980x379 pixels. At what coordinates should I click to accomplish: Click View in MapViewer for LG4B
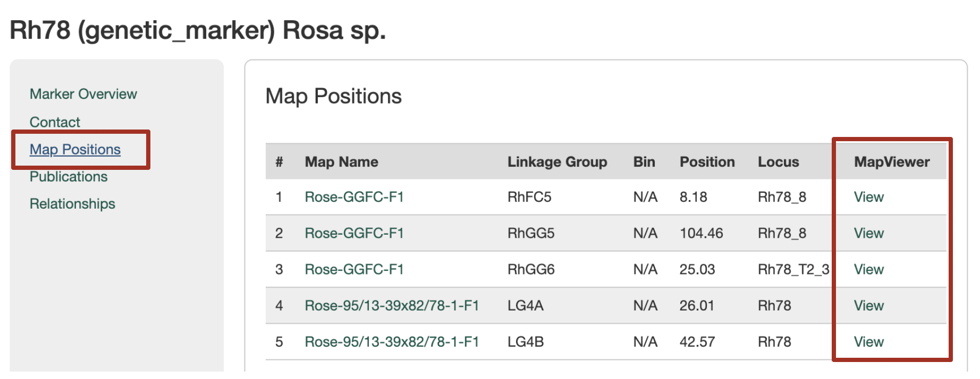coord(868,342)
